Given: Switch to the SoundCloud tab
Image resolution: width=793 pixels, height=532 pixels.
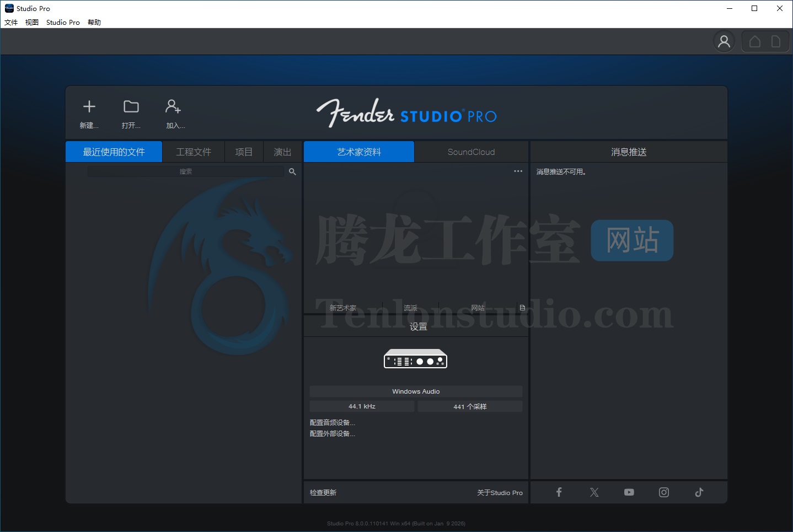Looking at the screenshot, I should [x=471, y=152].
